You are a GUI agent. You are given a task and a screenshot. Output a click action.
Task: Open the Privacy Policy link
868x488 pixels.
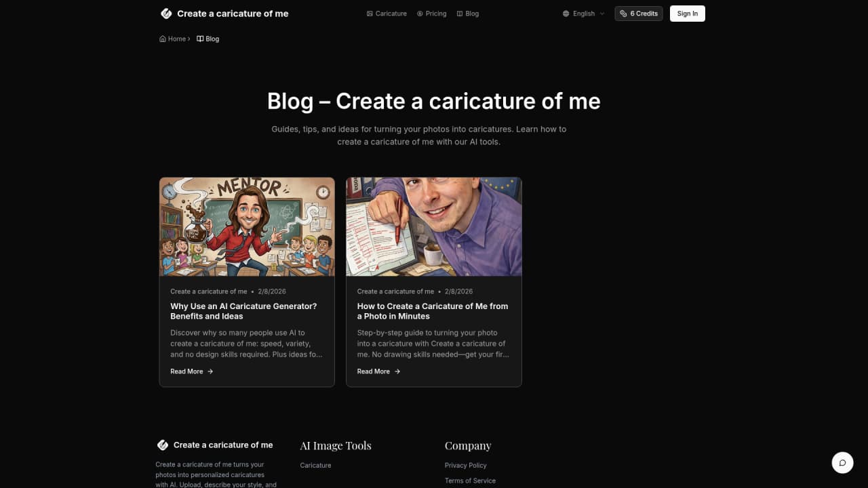point(466,466)
